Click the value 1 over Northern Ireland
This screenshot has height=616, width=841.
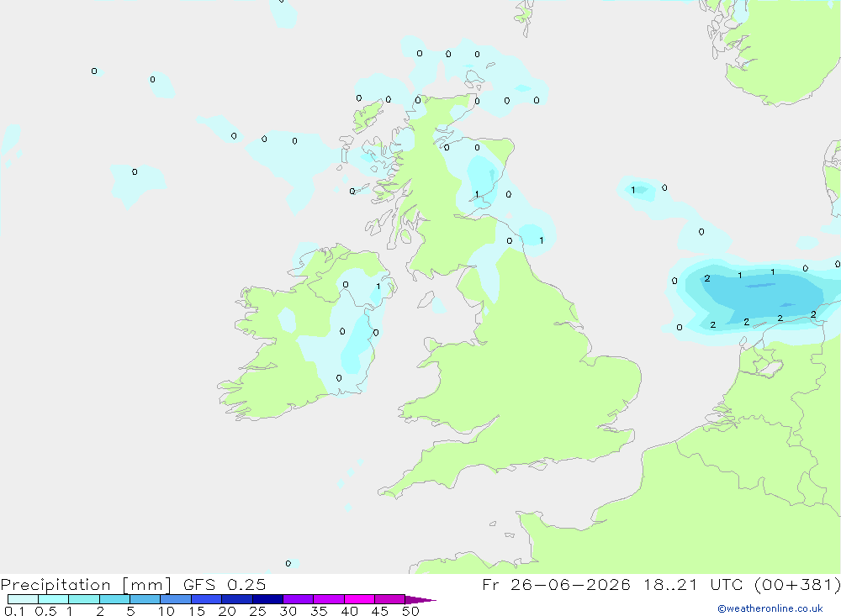[x=378, y=287]
